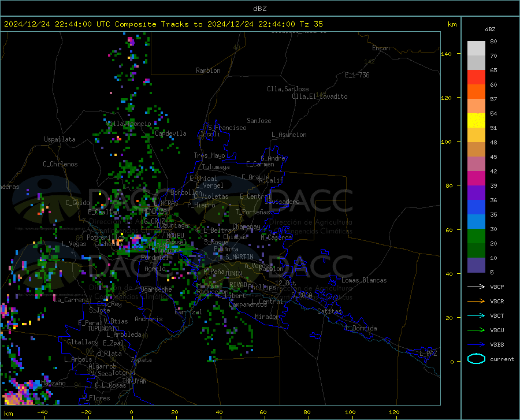Click the Catitas place label
520x420 pixels.
pyautogui.click(x=329, y=311)
